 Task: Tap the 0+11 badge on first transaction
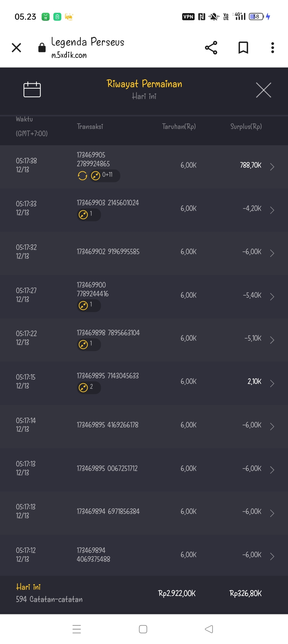click(x=105, y=176)
